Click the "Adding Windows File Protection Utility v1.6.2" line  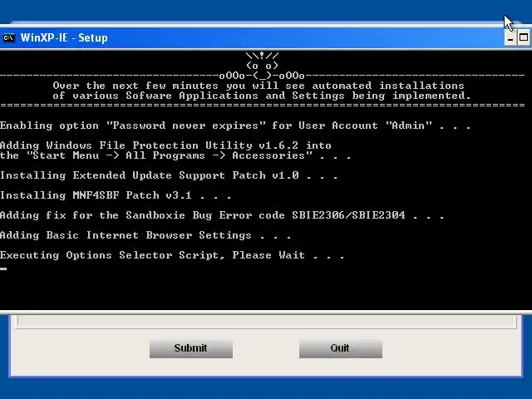pyautogui.click(x=165, y=145)
